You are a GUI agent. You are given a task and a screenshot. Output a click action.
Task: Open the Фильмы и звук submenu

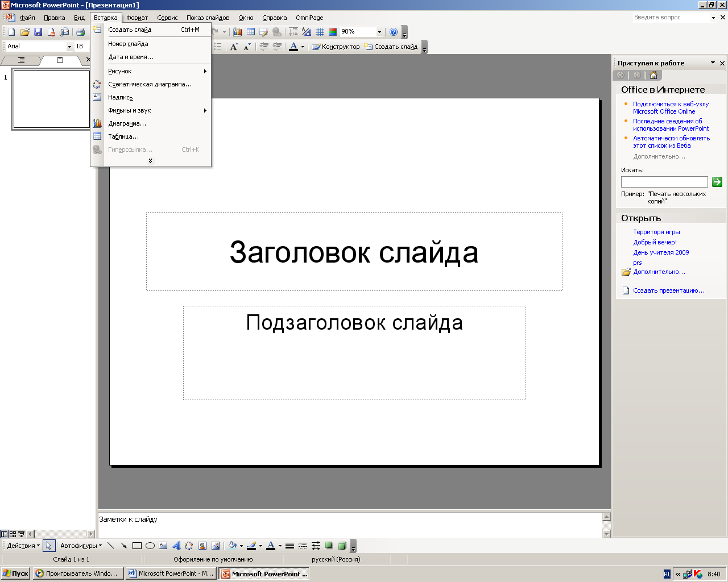(158, 110)
